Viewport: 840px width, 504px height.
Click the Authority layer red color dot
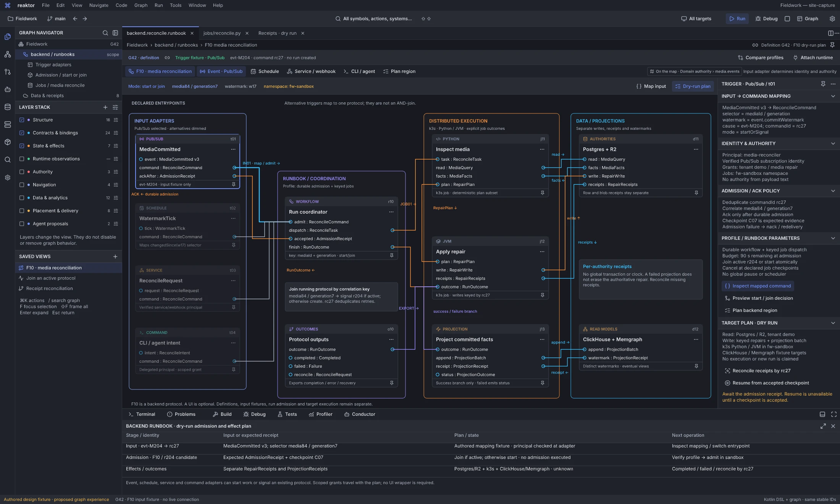point(29,172)
